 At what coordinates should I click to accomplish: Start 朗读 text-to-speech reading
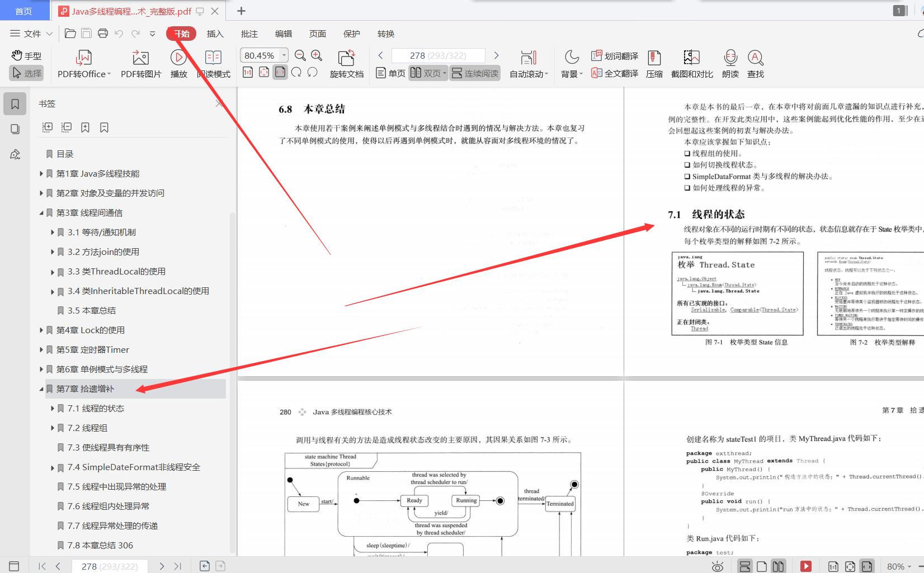pyautogui.click(x=730, y=63)
